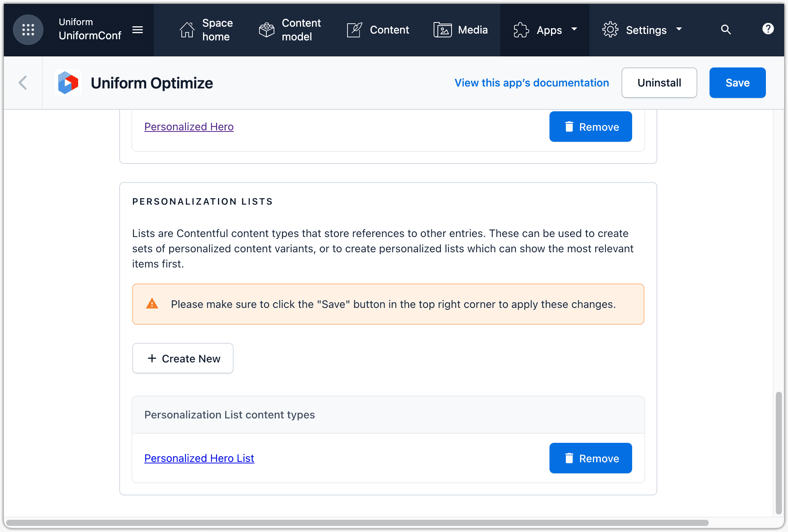Screen dimensions: 788x532
Task: Expand the Apps dropdown arrow
Action: [575, 30]
